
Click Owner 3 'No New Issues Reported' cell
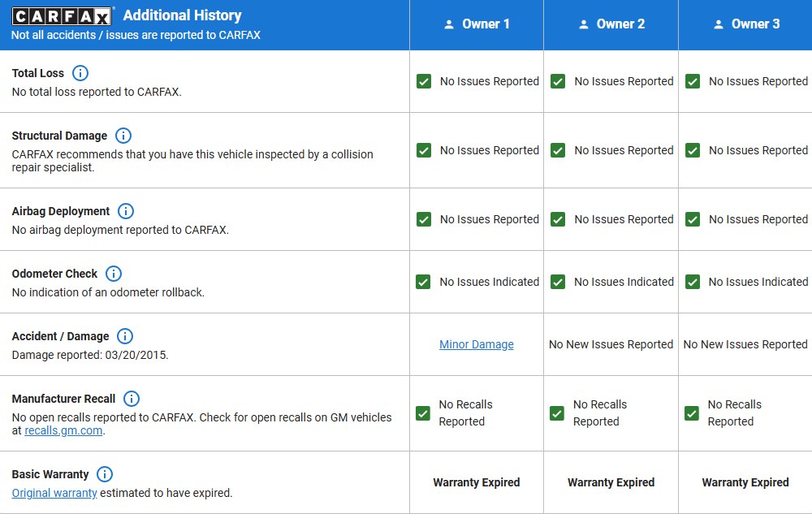(745, 344)
